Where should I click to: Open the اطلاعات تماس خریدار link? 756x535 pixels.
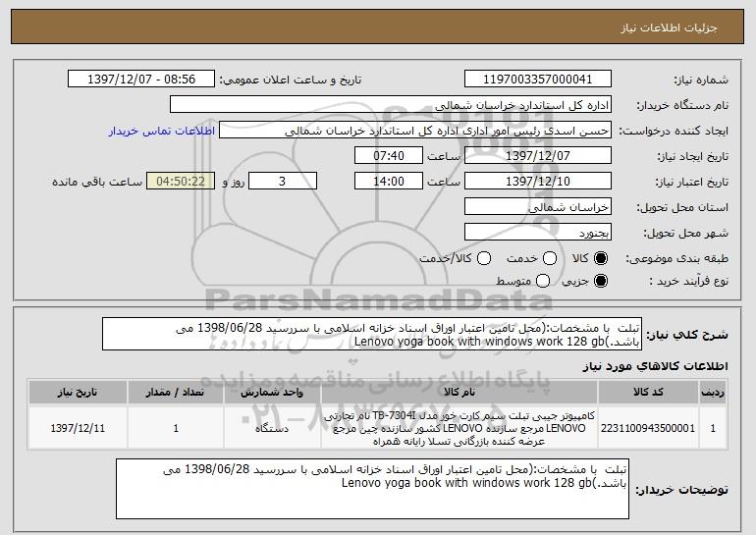pyautogui.click(x=162, y=132)
